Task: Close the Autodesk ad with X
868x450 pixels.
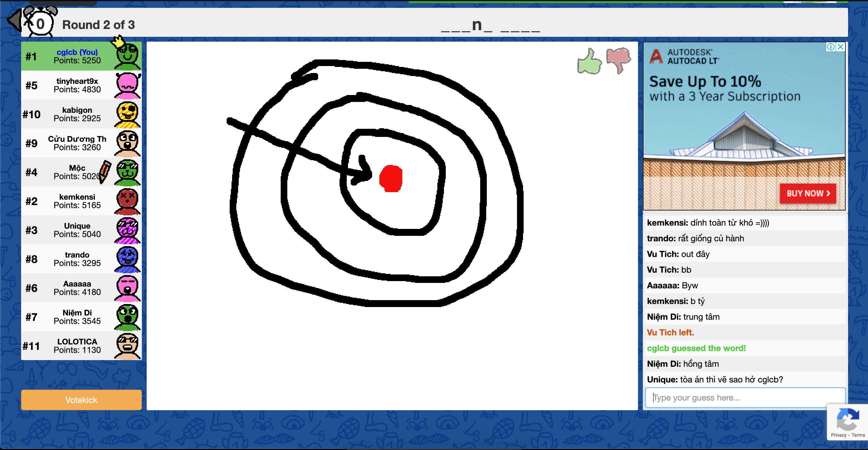Action: 840,47
